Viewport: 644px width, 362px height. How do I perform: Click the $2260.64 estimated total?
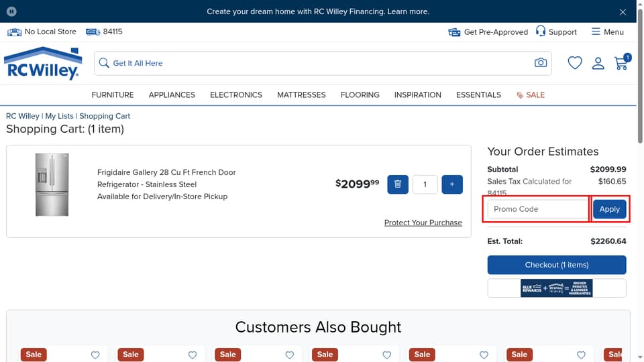point(608,241)
